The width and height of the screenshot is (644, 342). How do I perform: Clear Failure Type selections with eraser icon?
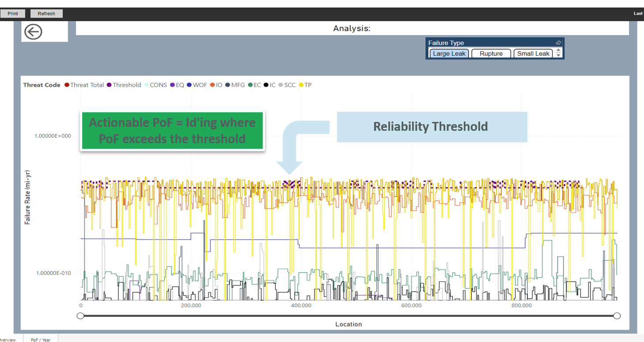(x=558, y=43)
